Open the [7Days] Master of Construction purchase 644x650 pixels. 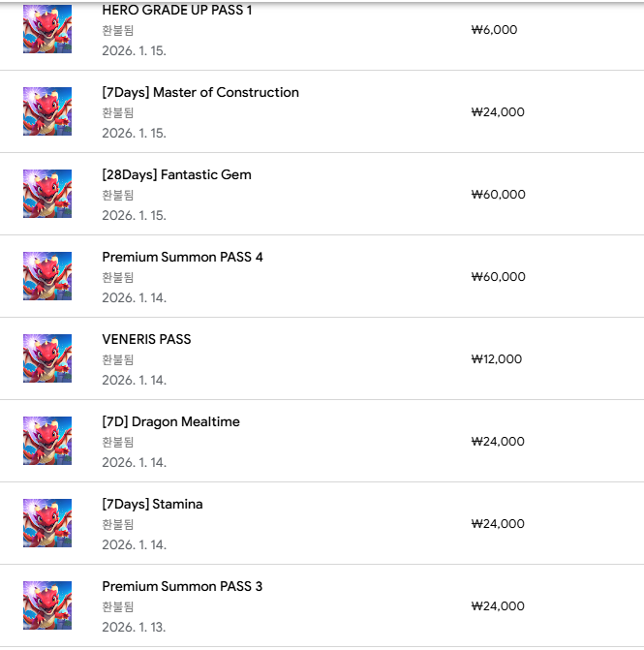[200, 93]
